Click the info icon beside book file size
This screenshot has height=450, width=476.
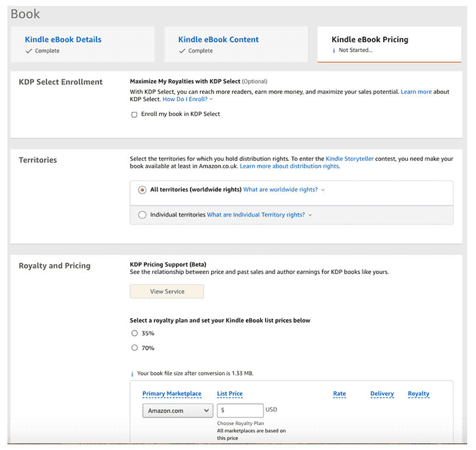pos(132,374)
